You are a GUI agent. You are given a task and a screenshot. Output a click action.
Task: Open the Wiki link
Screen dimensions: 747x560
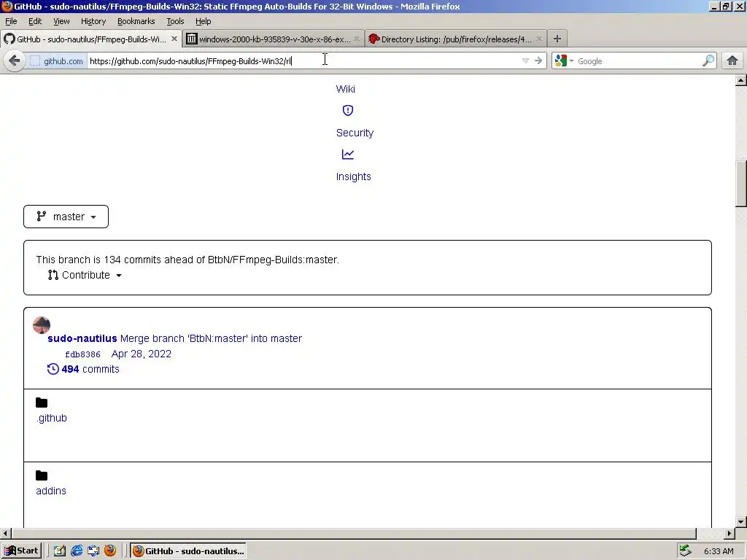coord(345,89)
